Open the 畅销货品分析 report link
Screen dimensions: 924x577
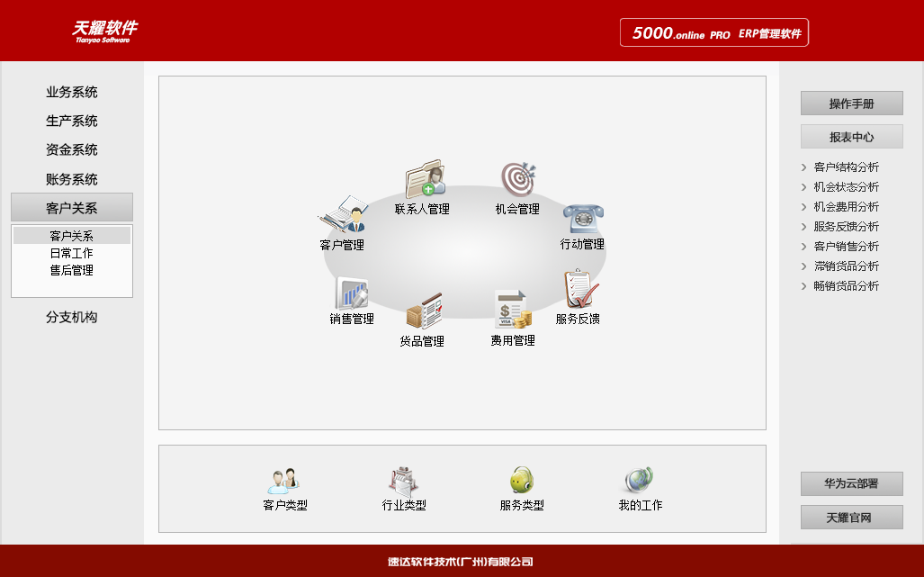click(x=847, y=286)
